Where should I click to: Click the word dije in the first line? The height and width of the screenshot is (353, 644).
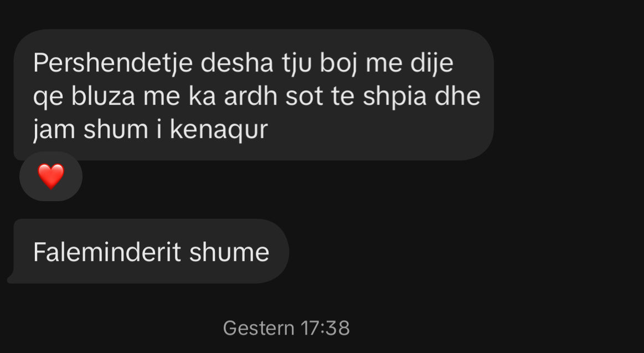[x=432, y=64]
